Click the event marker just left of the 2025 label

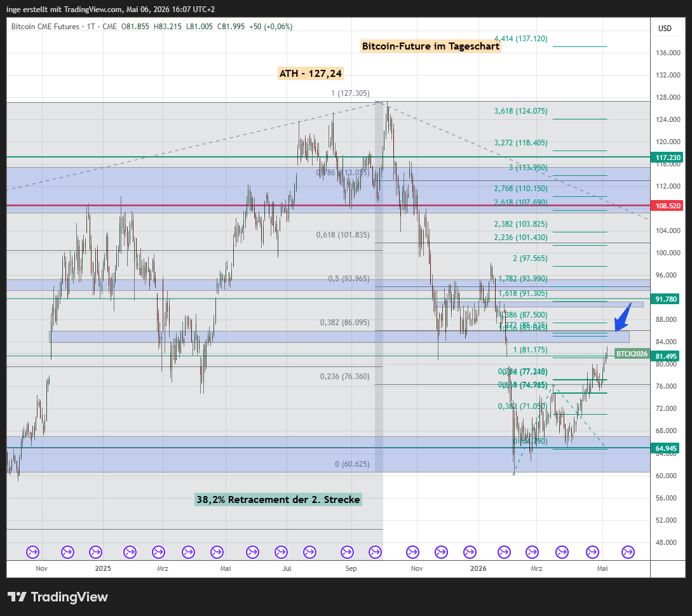pyautogui.click(x=96, y=552)
